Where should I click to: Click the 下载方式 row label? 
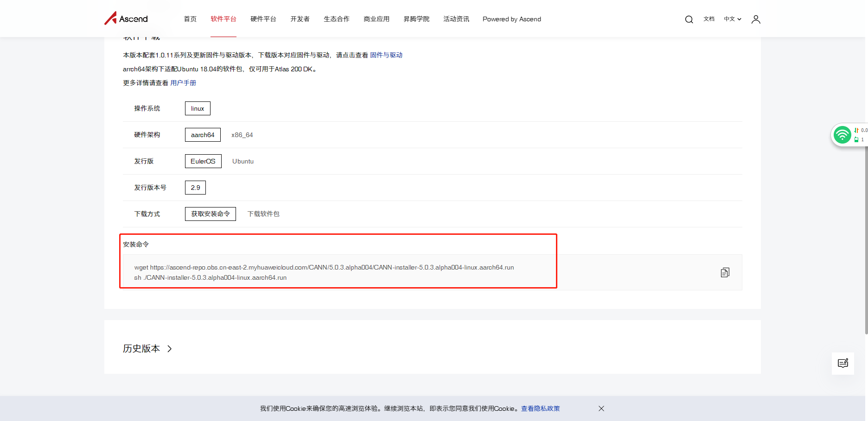click(x=147, y=214)
